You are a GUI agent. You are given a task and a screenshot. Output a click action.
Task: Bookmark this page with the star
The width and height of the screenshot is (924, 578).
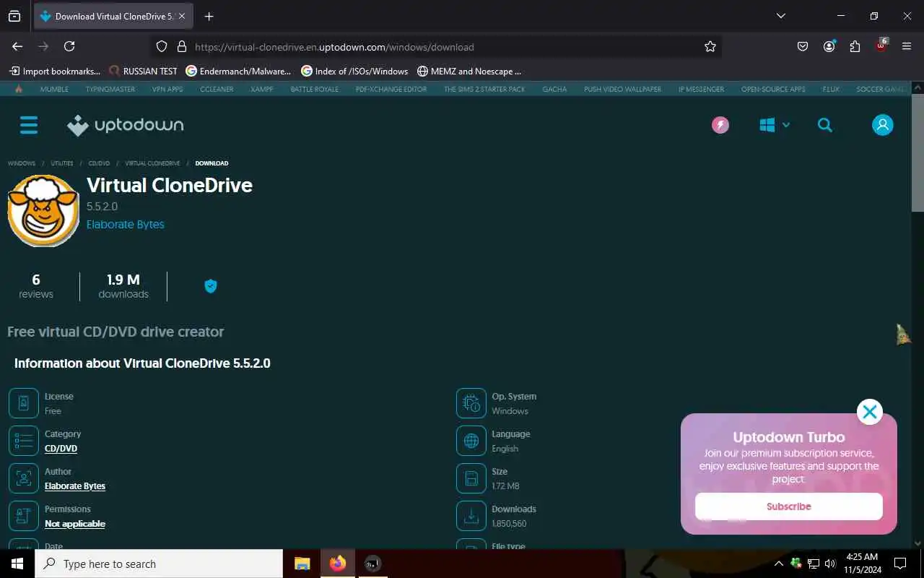click(710, 46)
